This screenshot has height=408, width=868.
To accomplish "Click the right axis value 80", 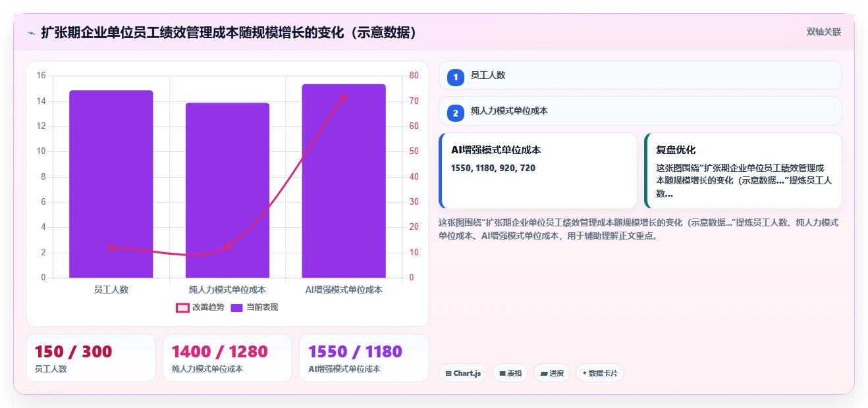I will coord(414,76).
